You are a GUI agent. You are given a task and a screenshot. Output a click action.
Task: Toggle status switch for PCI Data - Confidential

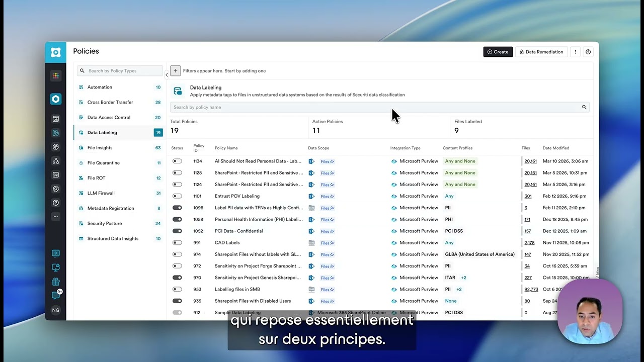pyautogui.click(x=177, y=231)
